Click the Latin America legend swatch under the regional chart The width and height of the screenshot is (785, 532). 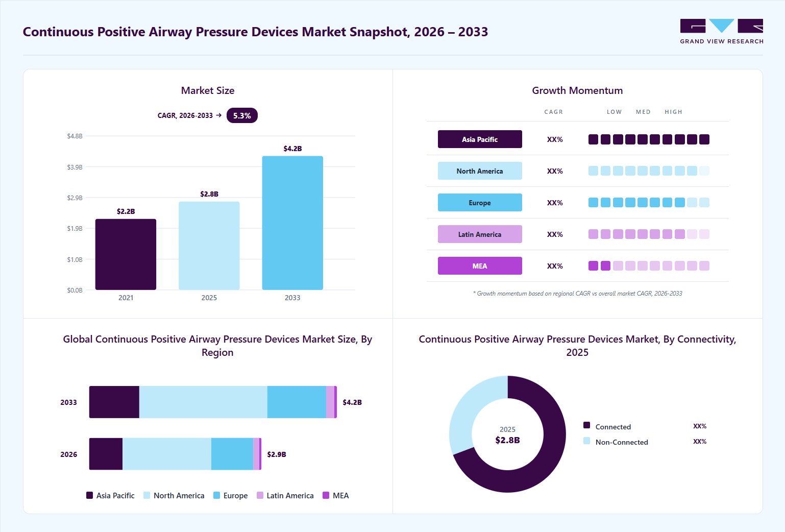tap(260, 495)
